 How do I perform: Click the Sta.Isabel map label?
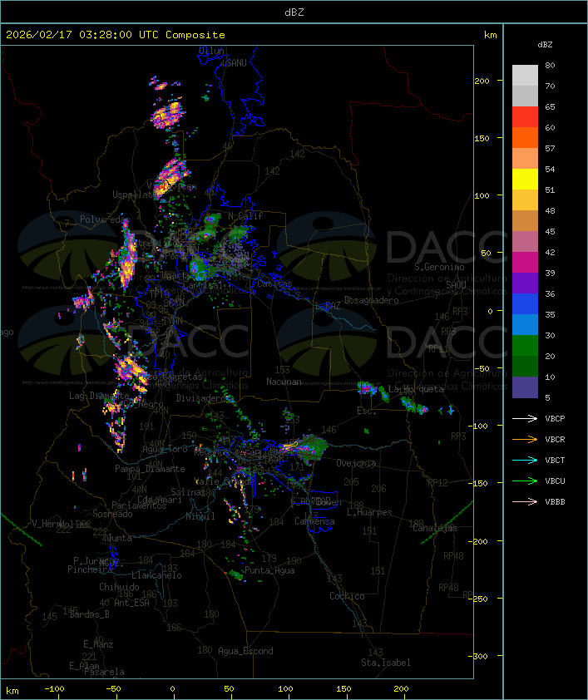(x=386, y=663)
